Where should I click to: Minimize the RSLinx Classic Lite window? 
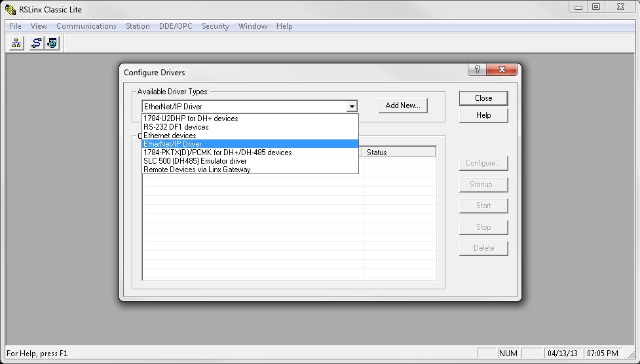(x=578, y=7)
